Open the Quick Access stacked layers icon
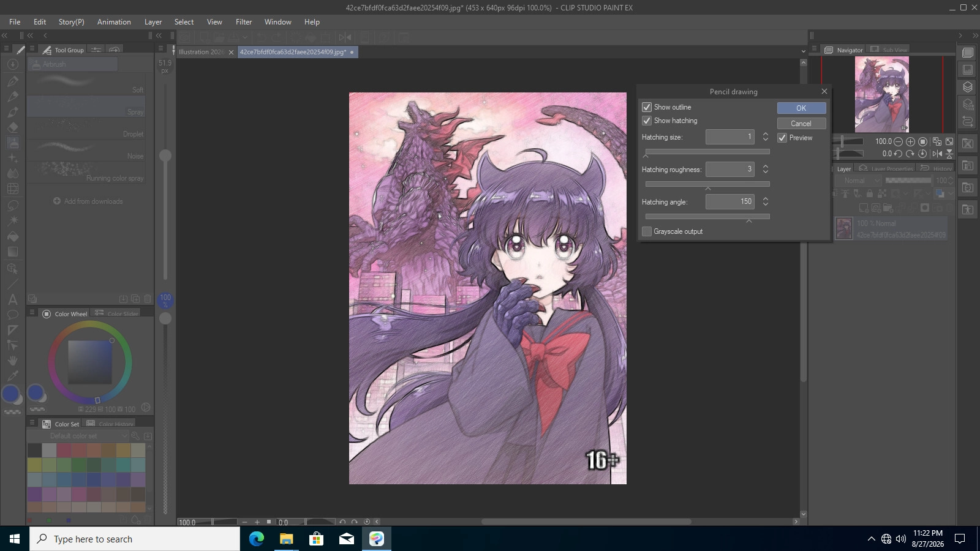Image resolution: width=980 pixels, height=551 pixels. [968, 87]
